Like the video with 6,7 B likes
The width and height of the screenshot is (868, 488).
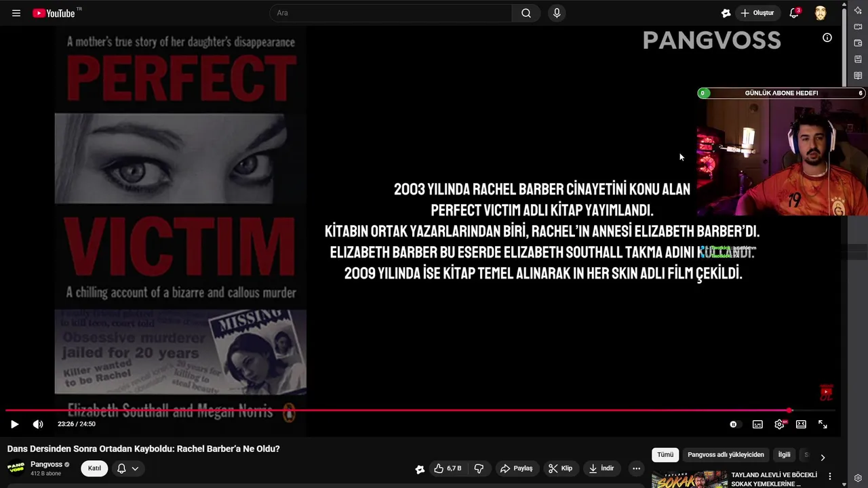pos(447,468)
